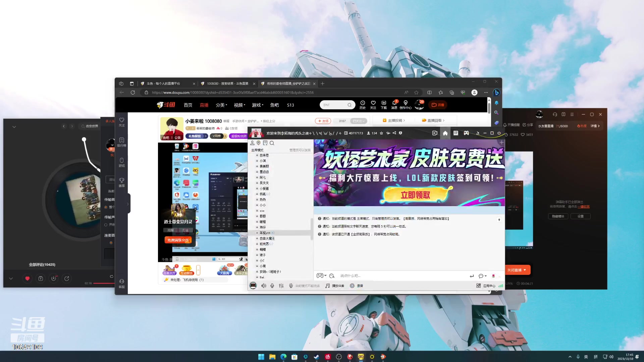Open Steam from the Windows taskbar

click(x=316, y=357)
